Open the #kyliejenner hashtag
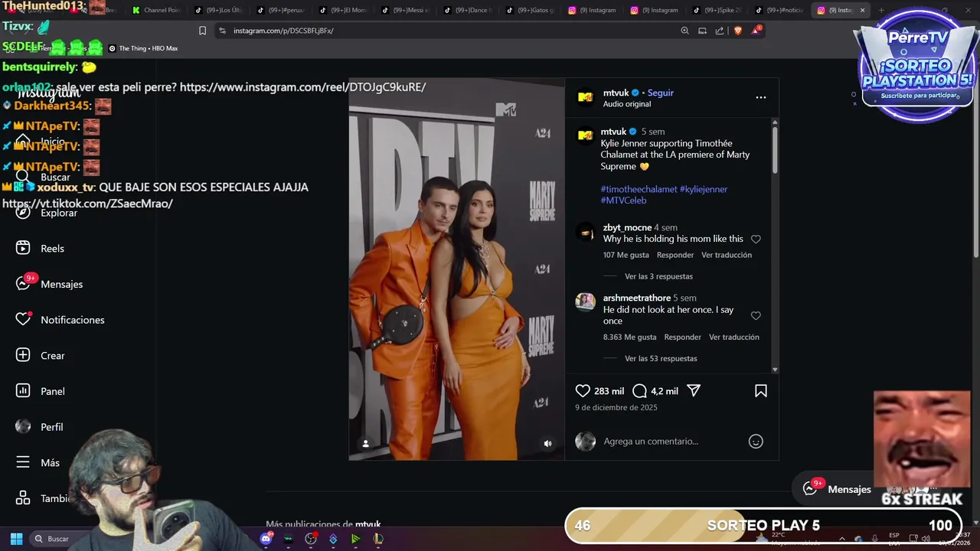 coord(704,189)
